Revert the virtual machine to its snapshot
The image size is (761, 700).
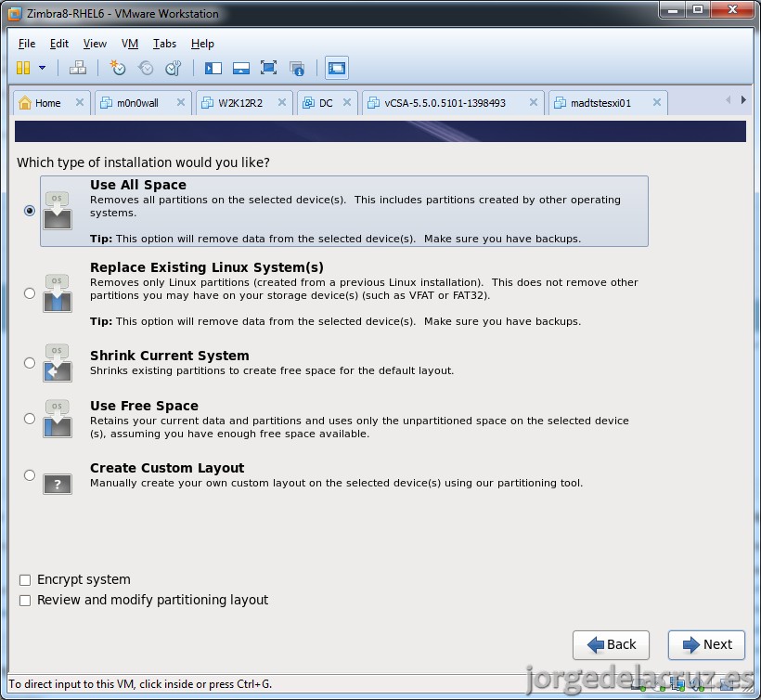(x=146, y=68)
